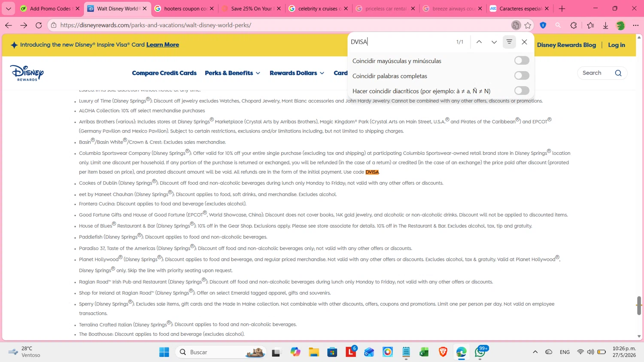Close the find-on-page bar
The image size is (644, 362).
coord(524,42)
